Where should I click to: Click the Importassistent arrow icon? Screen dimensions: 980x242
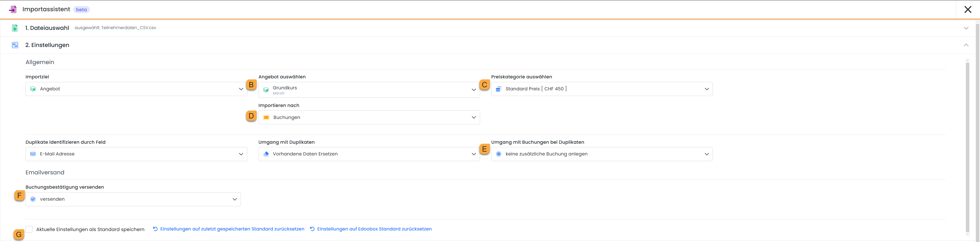click(x=13, y=9)
